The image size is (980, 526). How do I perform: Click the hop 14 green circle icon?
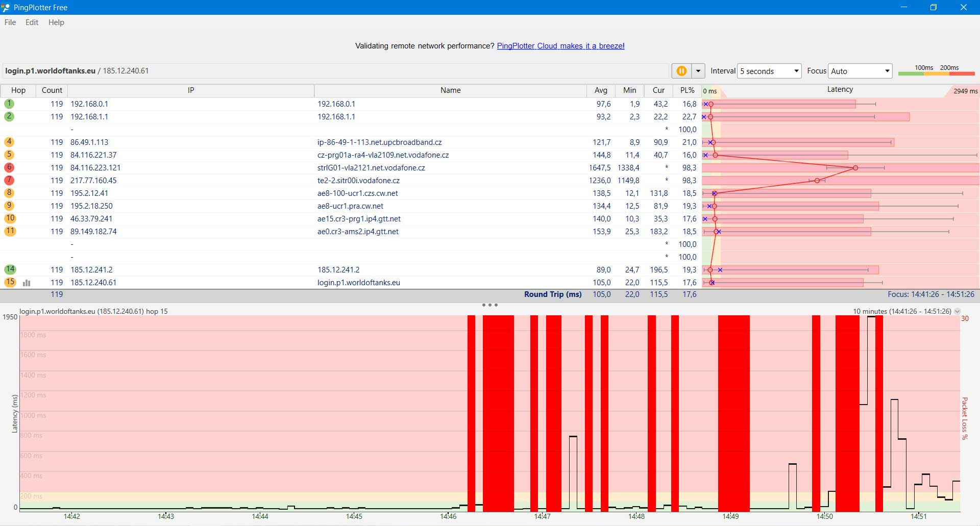tap(10, 269)
